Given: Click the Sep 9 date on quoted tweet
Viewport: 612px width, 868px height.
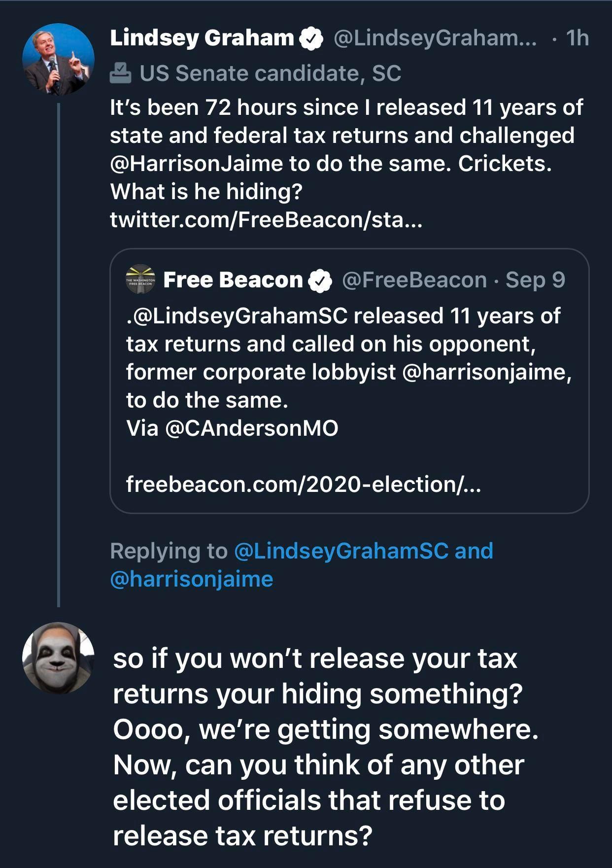Looking at the screenshot, I should 535,280.
